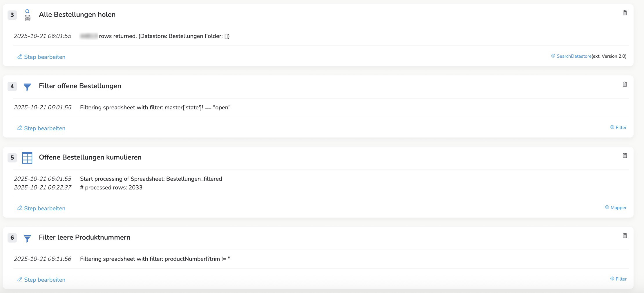The height and width of the screenshot is (293, 644).
Task: Edit the Filter leere Produktnummern step
Action: (41, 280)
